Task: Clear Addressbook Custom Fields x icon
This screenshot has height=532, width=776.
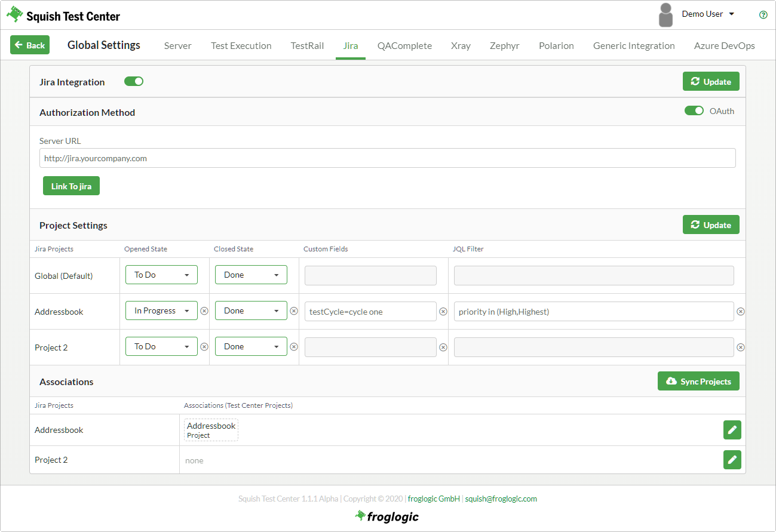Action: click(443, 311)
